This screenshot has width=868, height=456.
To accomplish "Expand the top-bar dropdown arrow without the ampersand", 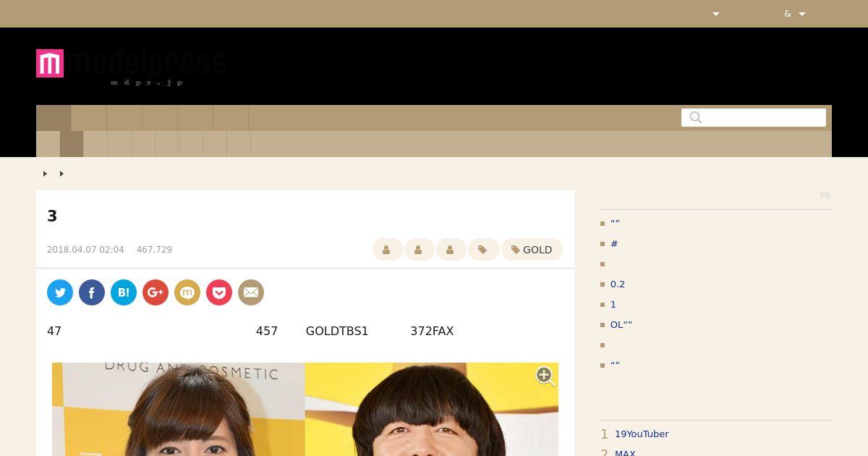I will [x=716, y=14].
